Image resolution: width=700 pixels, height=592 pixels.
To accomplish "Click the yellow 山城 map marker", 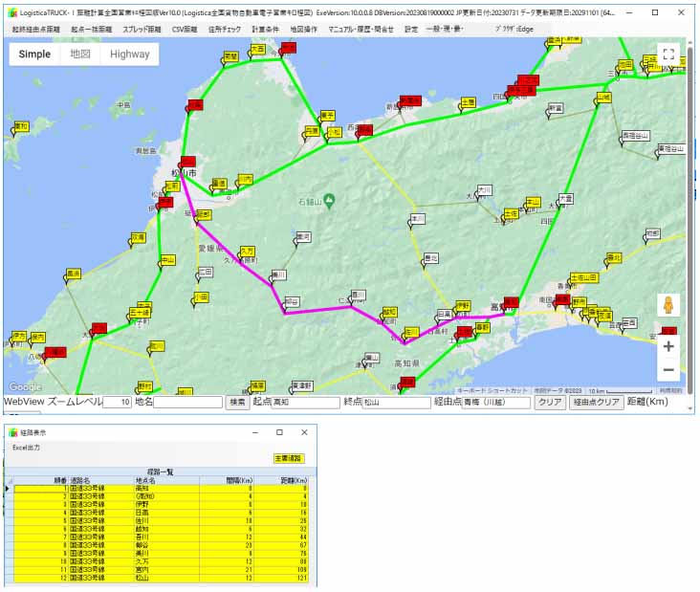I will pyautogui.click(x=603, y=98).
